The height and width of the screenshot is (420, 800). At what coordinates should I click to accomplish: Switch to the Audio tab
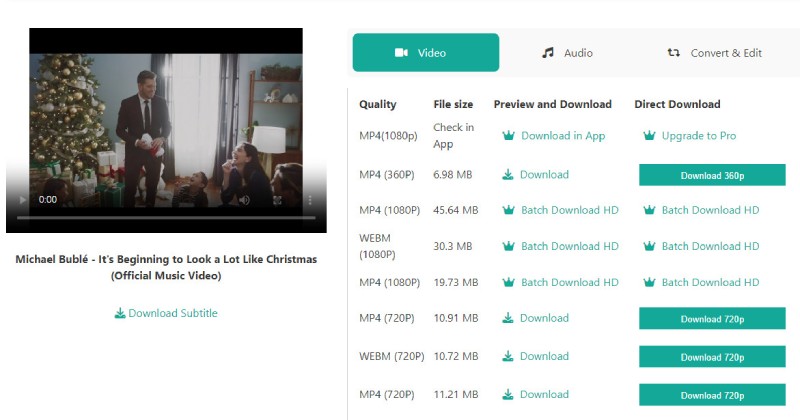click(x=567, y=53)
